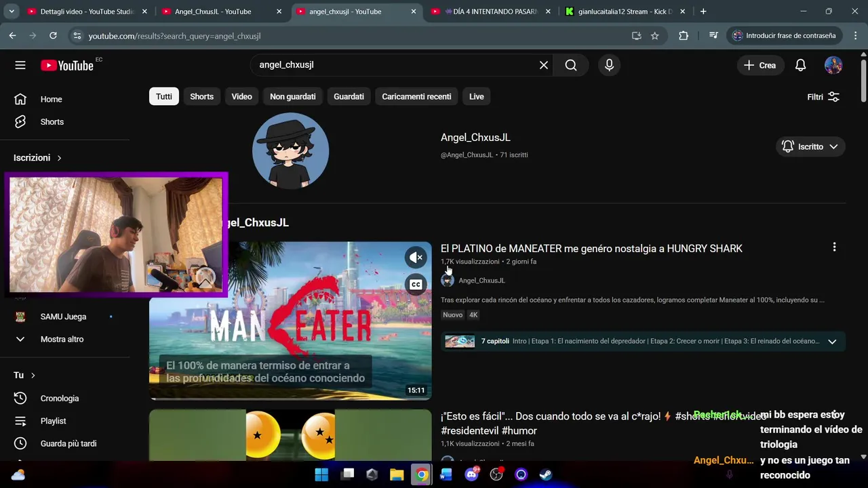
Task: Filter results by Live chip
Action: pos(477,96)
